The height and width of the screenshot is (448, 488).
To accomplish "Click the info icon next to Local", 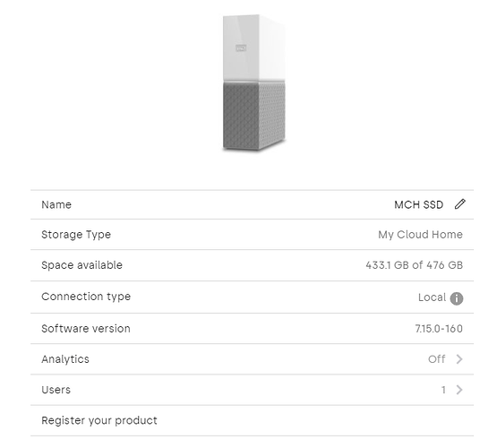I will [x=457, y=298].
